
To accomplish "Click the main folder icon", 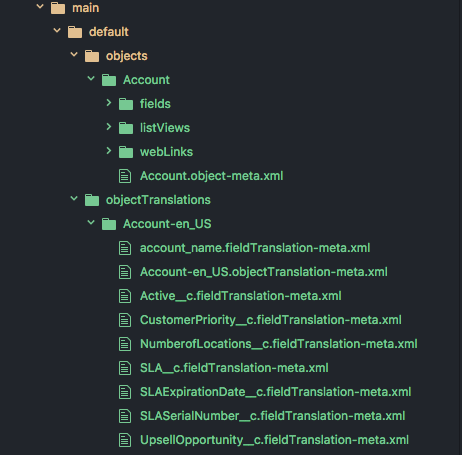I will tap(58, 8).
